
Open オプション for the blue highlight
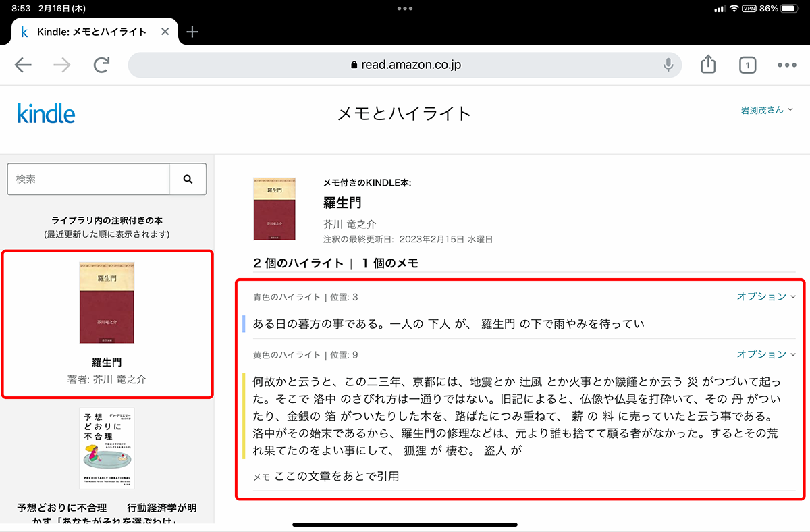point(766,297)
